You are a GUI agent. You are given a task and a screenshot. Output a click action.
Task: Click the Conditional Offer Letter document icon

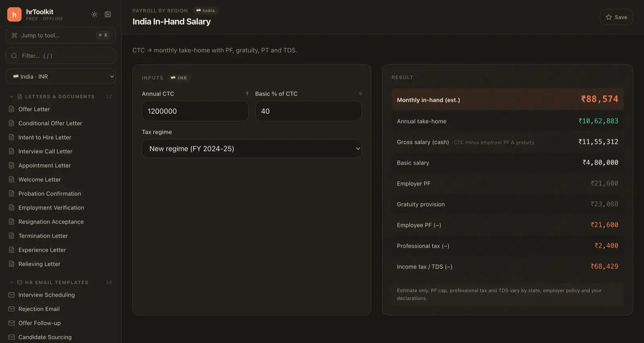coord(12,123)
